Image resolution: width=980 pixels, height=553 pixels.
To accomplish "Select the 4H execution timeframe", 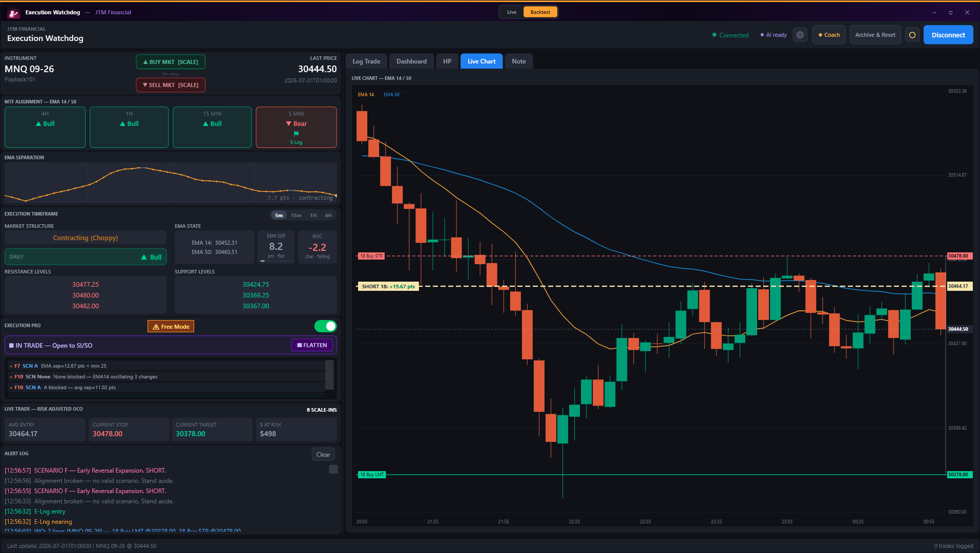I will 328,216.
